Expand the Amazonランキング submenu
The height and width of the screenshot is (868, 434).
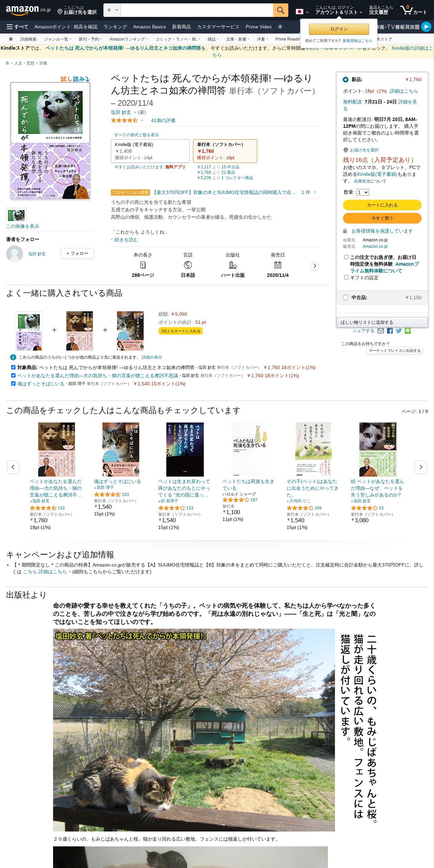click(x=129, y=39)
